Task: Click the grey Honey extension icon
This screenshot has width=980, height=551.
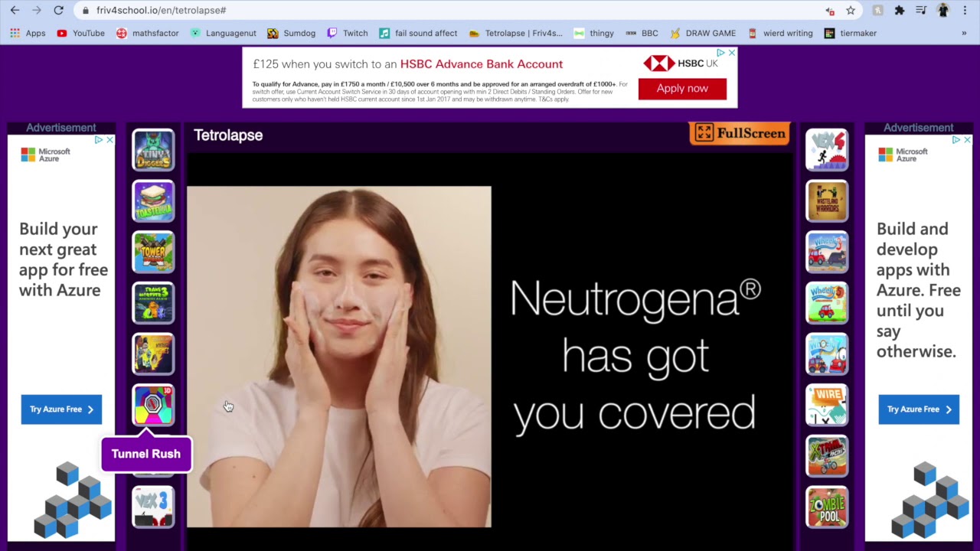Action: [878, 11]
